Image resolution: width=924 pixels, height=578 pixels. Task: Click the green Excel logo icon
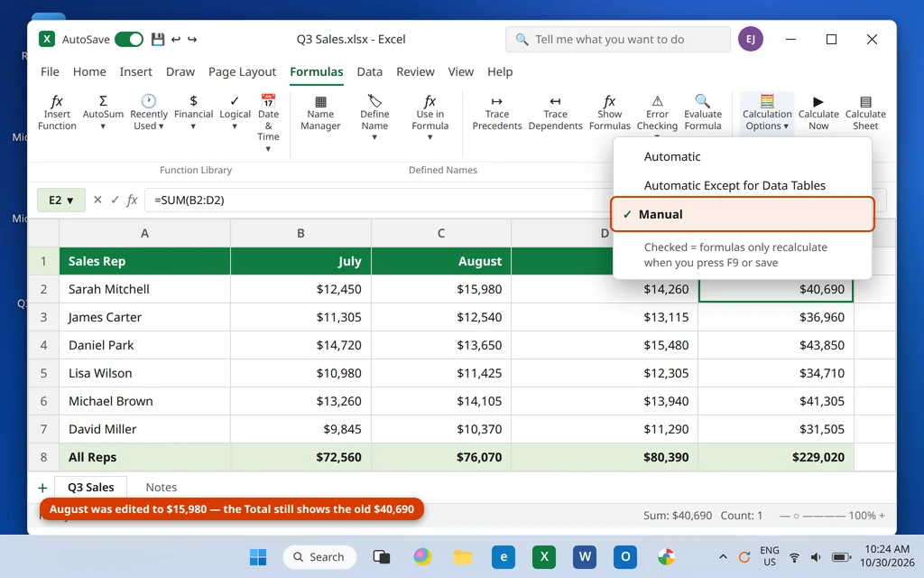point(47,40)
